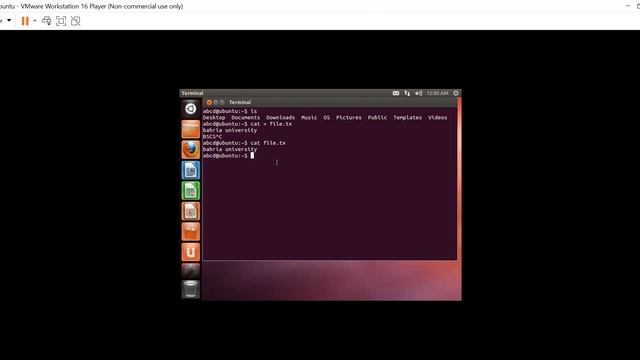640x360 pixels.
Task: Open the network indicator in top panel
Action: coord(407,93)
